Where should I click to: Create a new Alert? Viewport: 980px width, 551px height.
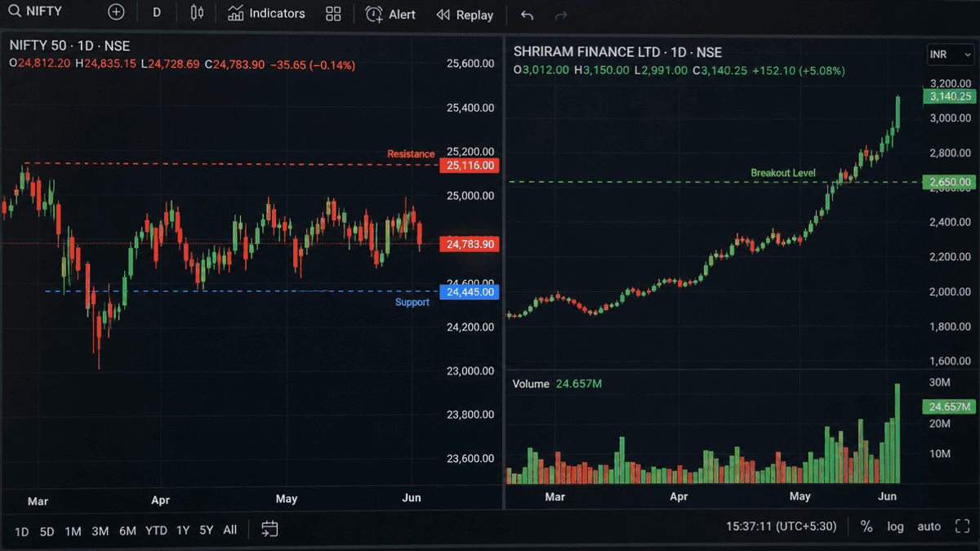pos(390,15)
